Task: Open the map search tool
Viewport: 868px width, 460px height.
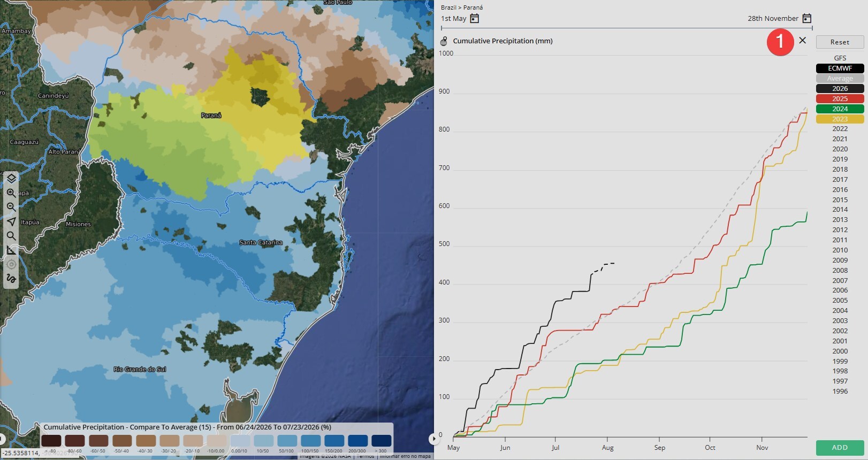Action: point(11,236)
